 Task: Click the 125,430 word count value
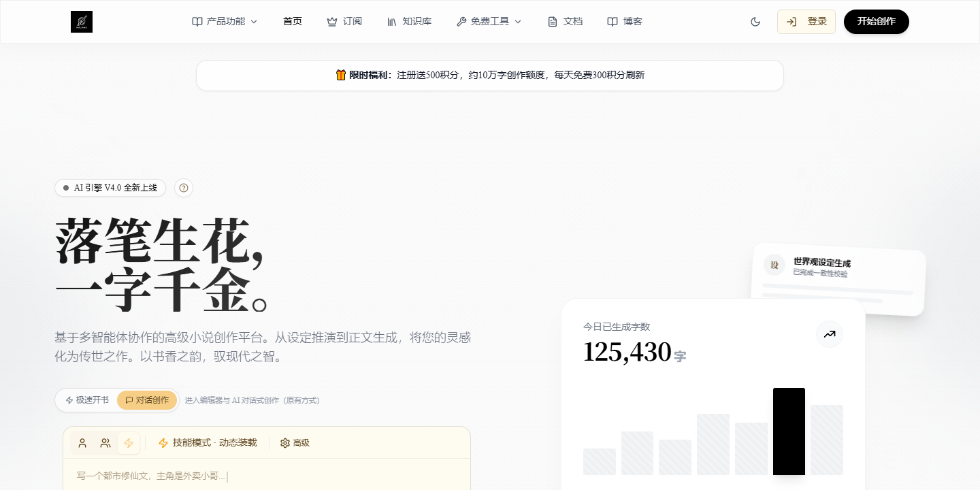click(x=627, y=352)
